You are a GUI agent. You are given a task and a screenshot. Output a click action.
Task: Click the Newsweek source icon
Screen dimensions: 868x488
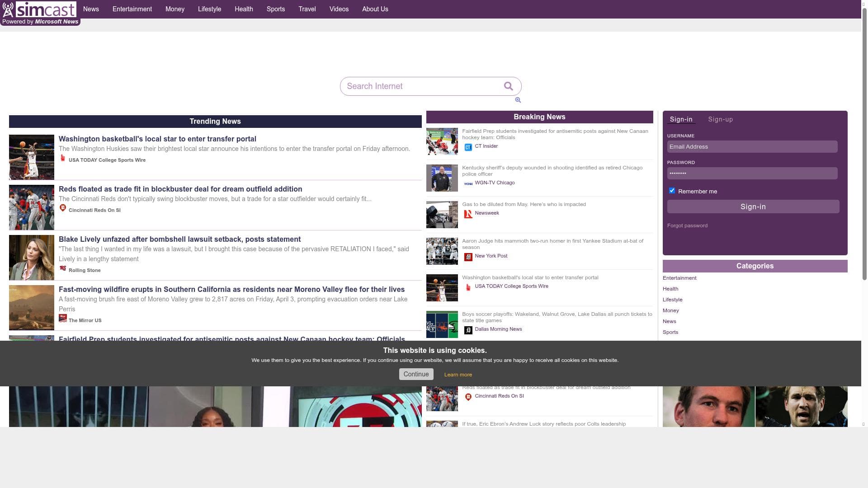(468, 214)
